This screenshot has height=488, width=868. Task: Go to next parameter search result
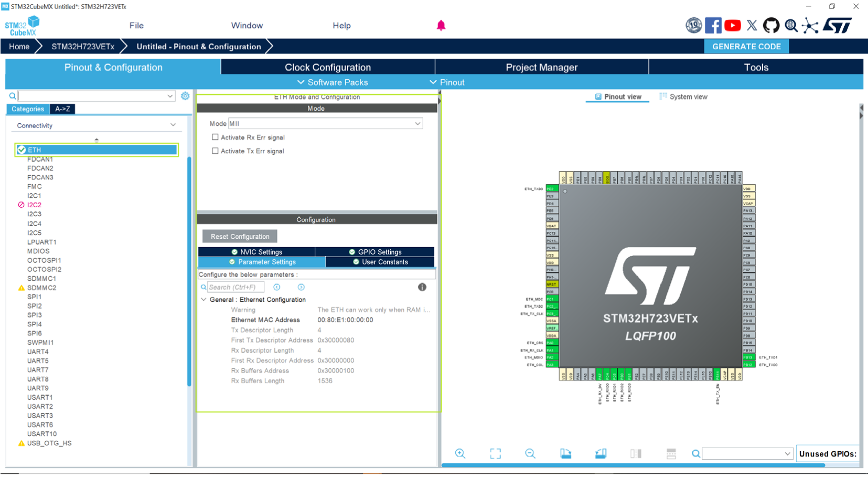[301, 287]
